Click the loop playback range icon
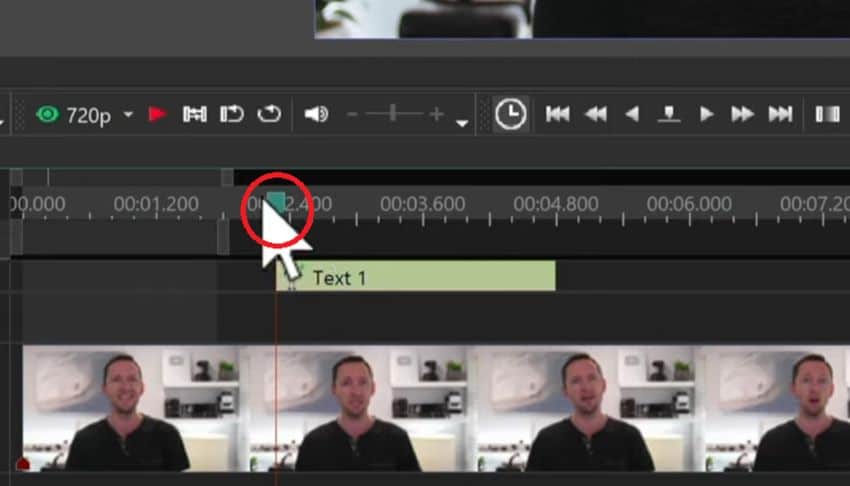 194,114
